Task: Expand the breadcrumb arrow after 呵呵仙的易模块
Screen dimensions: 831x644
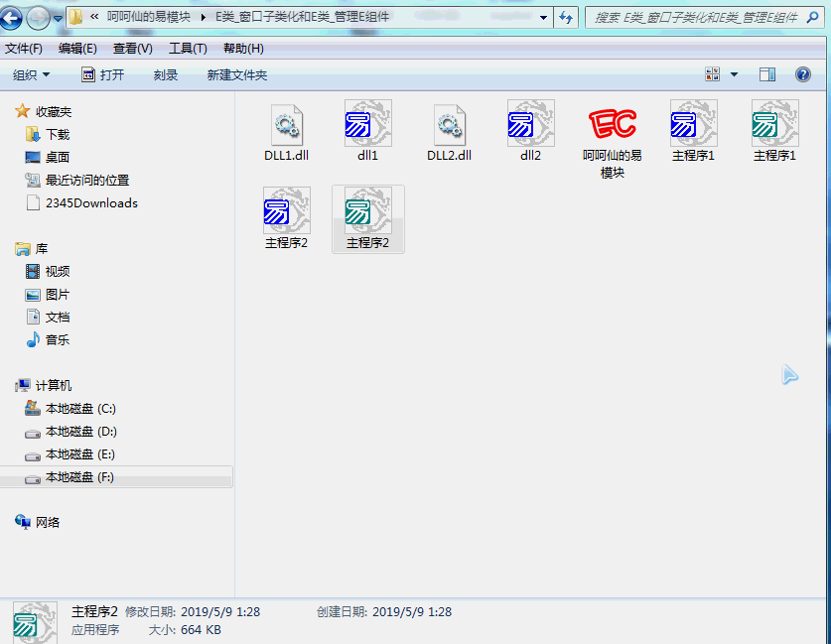Action: pyautogui.click(x=203, y=18)
